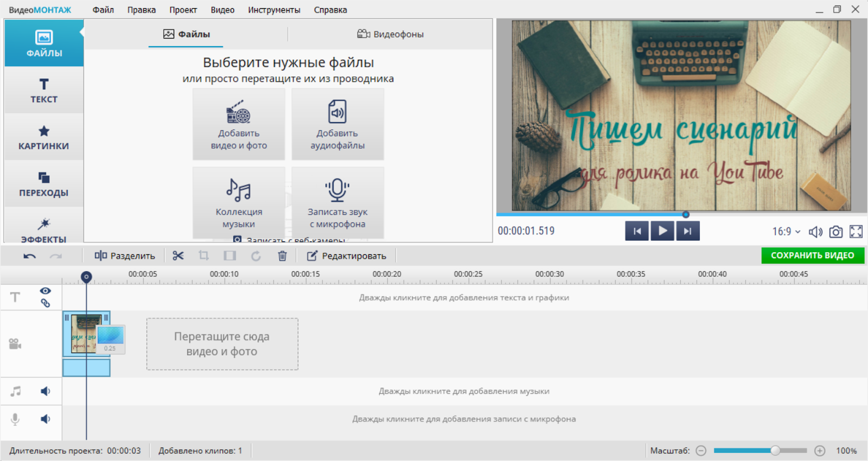Zoom in the timeline with plus icon
The width and height of the screenshot is (868, 461).
[820, 451]
